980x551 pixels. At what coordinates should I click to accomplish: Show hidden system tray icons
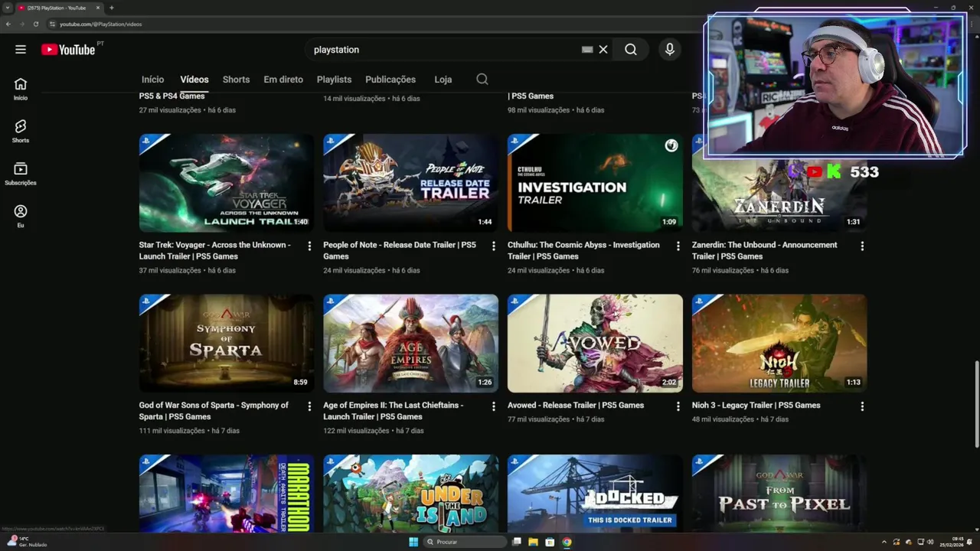coord(884,542)
